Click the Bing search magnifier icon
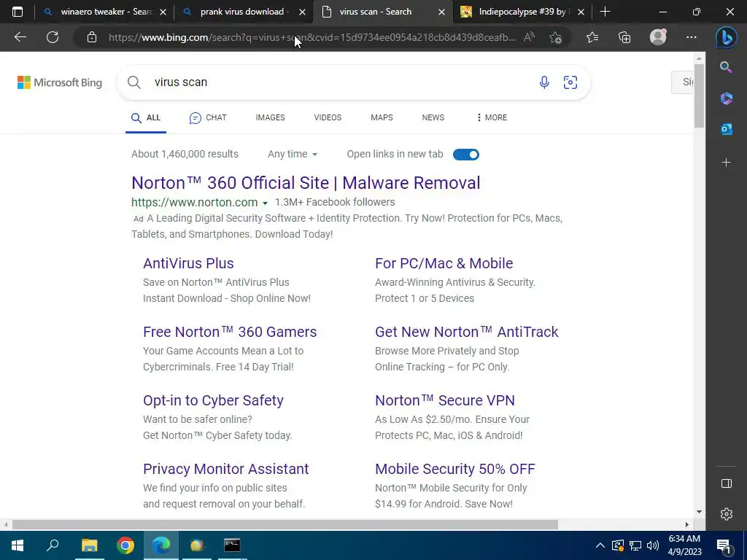 point(134,82)
